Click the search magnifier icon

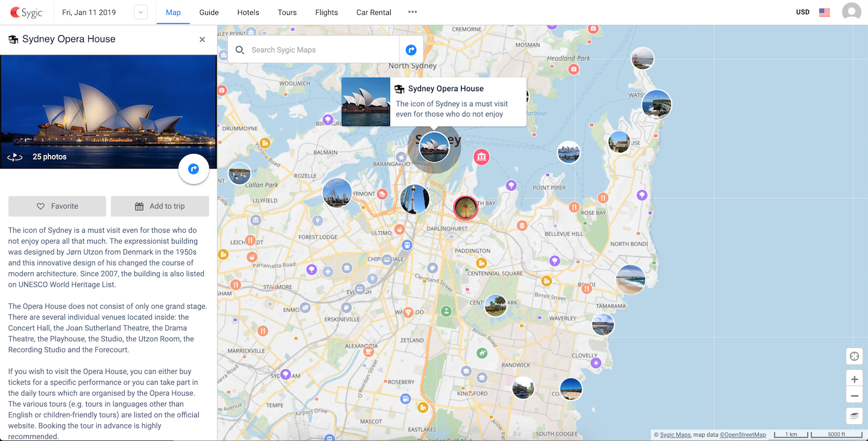240,50
